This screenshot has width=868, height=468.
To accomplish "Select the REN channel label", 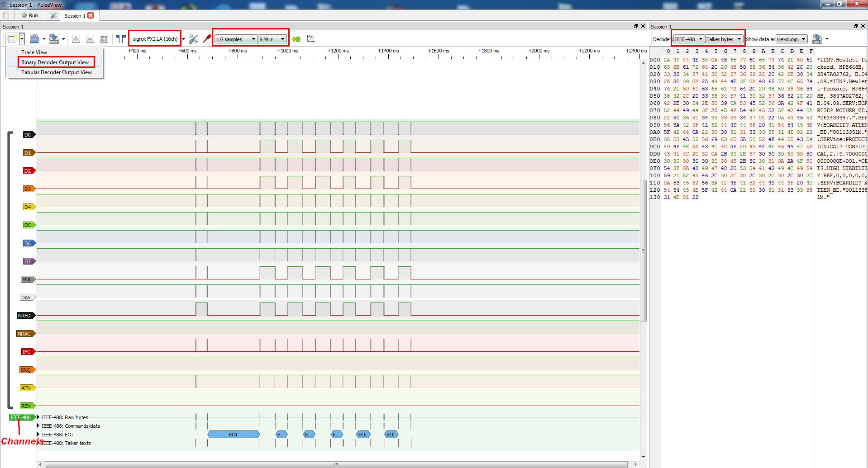I will coord(28,406).
